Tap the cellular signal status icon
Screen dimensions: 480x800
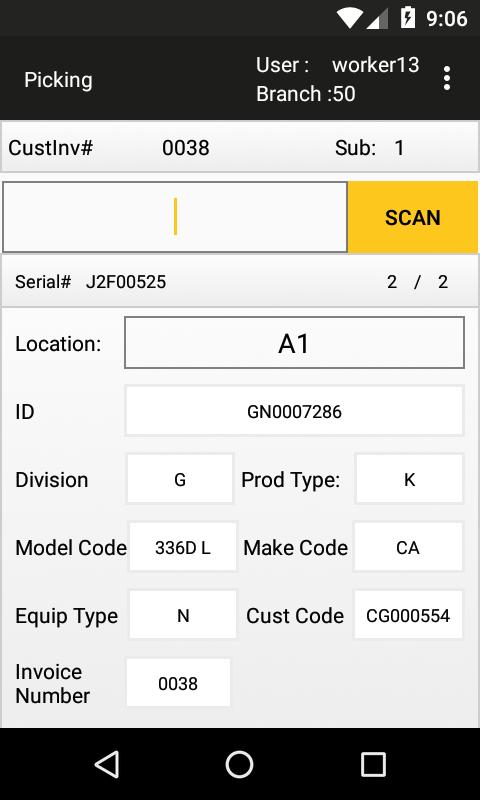pos(377,19)
